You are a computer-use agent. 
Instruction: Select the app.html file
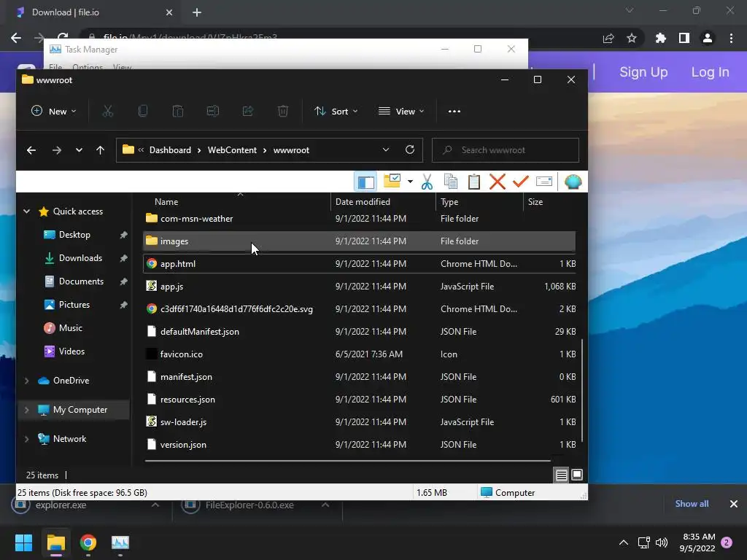(359, 263)
